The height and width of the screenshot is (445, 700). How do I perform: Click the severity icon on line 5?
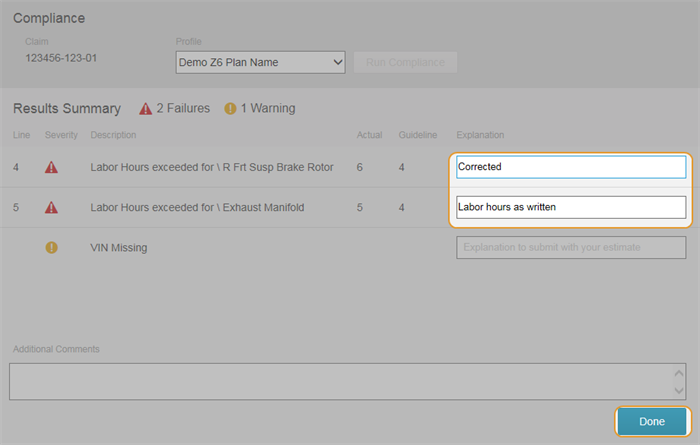(52, 207)
